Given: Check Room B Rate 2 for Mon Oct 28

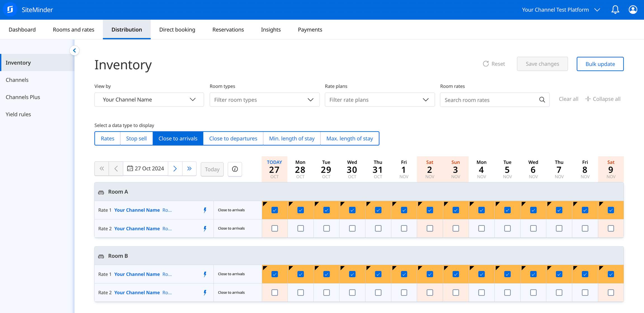Looking at the screenshot, I should click(x=300, y=292).
